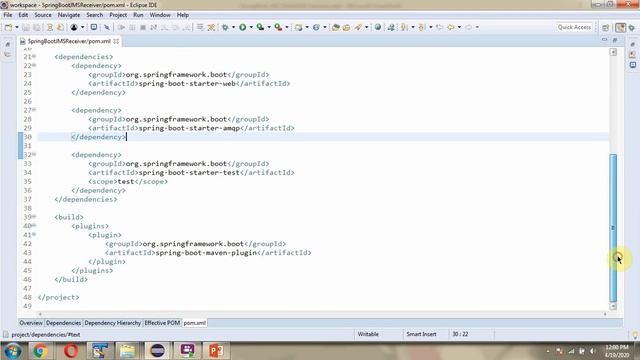Click the Search flashlight toolbar icon
Image resolution: width=640 pixels, height=360 pixels.
(358, 27)
